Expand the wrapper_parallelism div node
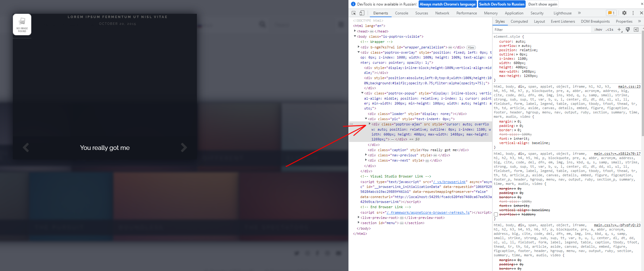This screenshot has width=644, height=271. click(358, 47)
